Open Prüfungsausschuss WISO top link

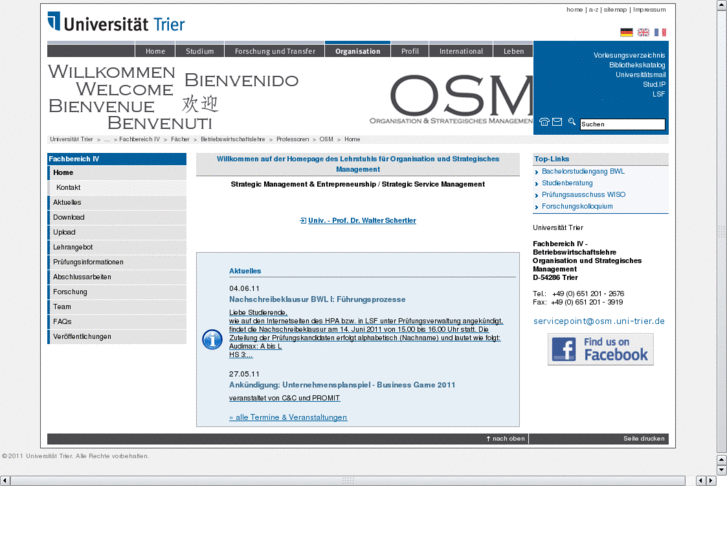pos(583,195)
